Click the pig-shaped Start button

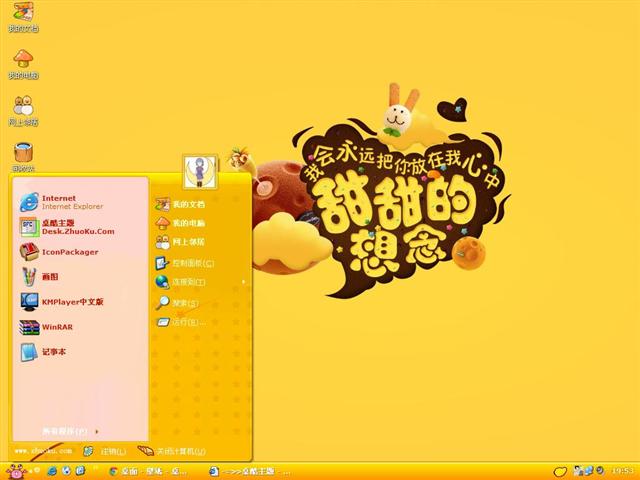coord(16,471)
